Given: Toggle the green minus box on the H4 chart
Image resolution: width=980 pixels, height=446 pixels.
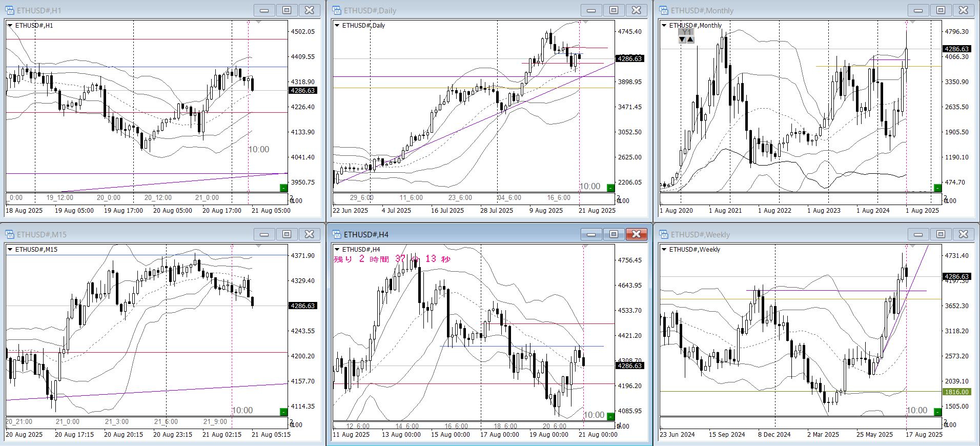Looking at the screenshot, I should (610, 416).
